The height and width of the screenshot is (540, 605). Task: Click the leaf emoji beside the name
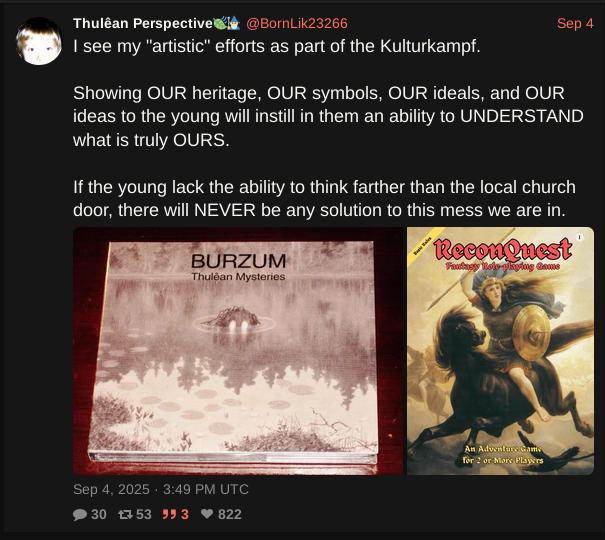[x=220, y=24]
